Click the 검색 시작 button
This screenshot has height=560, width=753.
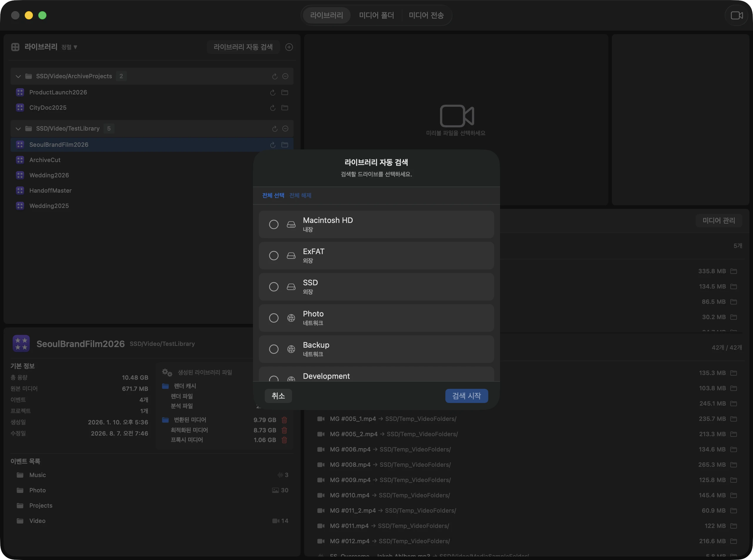467,396
